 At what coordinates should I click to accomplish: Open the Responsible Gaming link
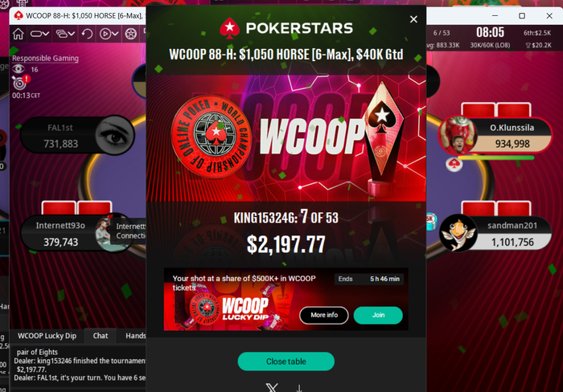[x=45, y=58]
